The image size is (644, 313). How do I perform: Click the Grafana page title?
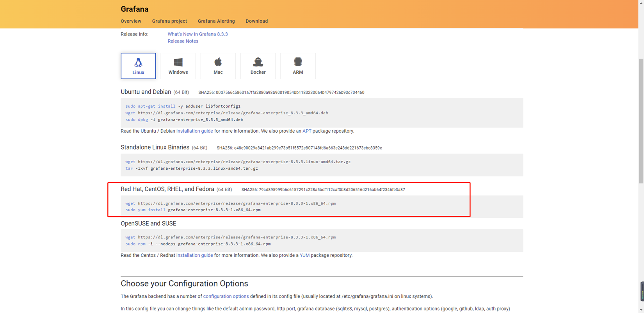[x=135, y=9]
